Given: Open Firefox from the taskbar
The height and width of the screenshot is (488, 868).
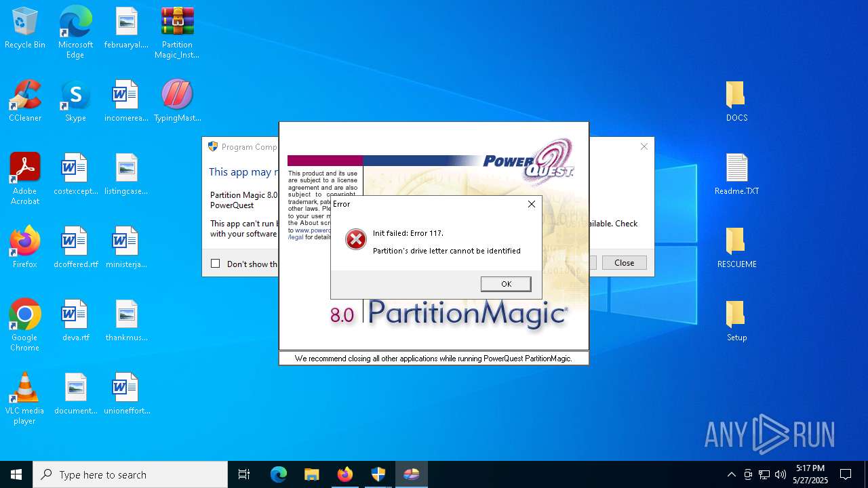Looking at the screenshot, I should click(x=344, y=474).
